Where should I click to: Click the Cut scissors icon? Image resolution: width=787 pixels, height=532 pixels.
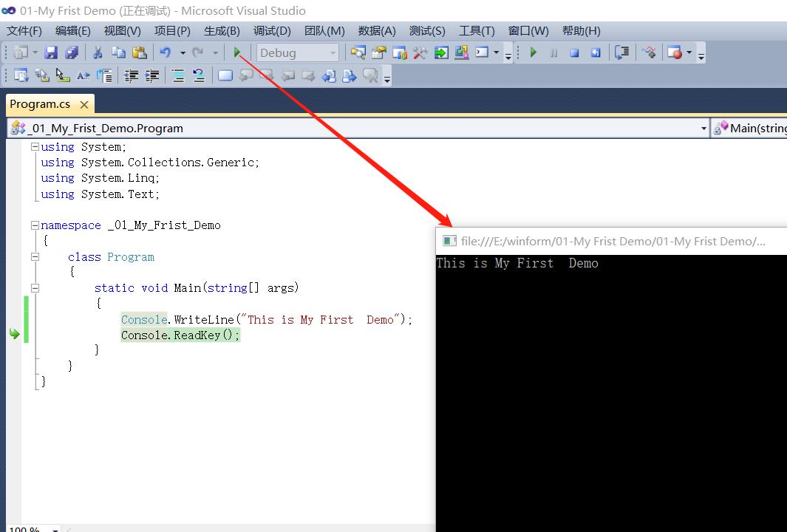coord(97,52)
